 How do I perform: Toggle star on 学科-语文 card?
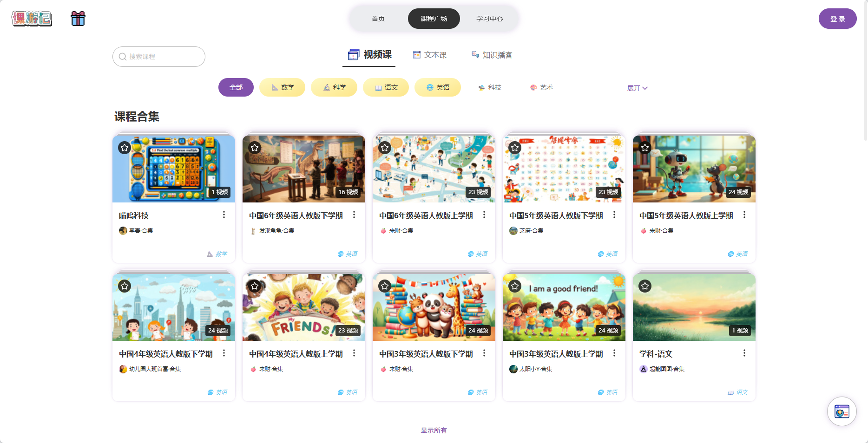tap(645, 286)
